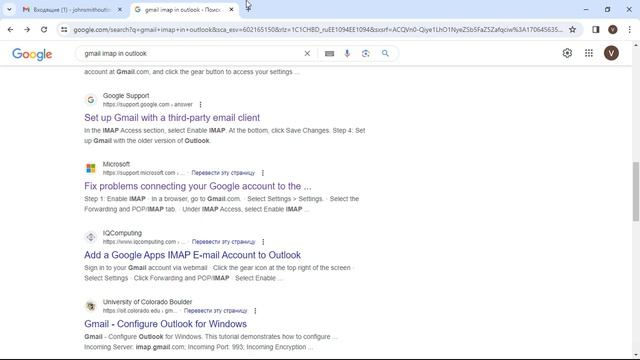Close the Google search tab
This screenshot has width=640, height=360.
click(231, 9)
